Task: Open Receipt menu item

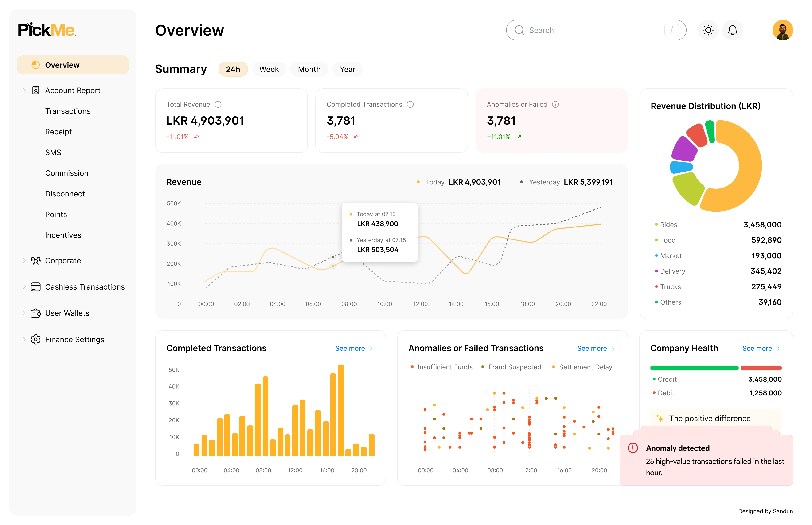Action: pos(58,132)
